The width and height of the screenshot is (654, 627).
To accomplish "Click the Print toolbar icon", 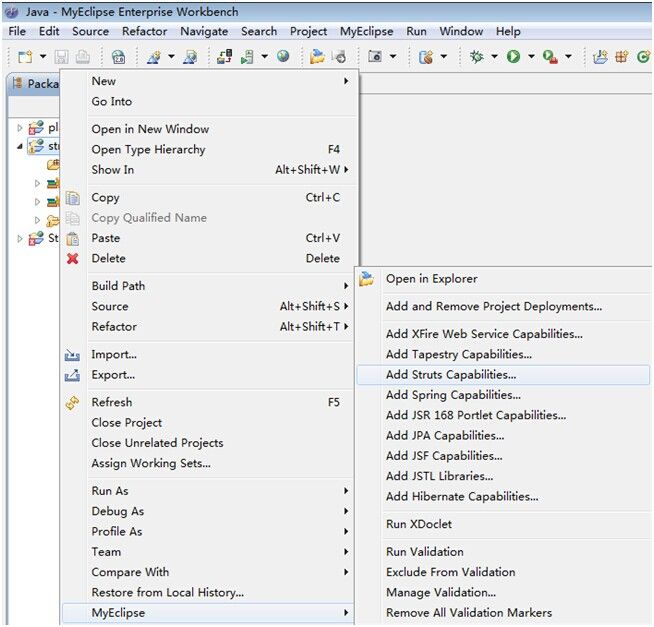I will pyautogui.click(x=82, y=56).
